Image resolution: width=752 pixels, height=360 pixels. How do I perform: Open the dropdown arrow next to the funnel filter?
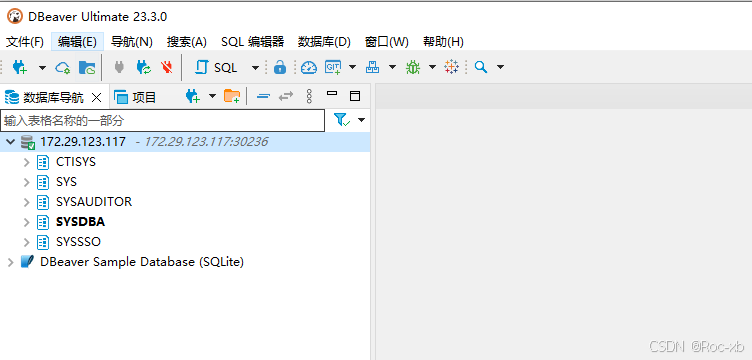tap(361, 120)
